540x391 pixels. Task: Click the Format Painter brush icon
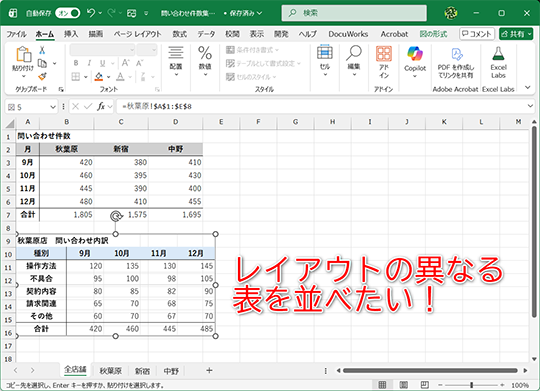pos(42,76)
